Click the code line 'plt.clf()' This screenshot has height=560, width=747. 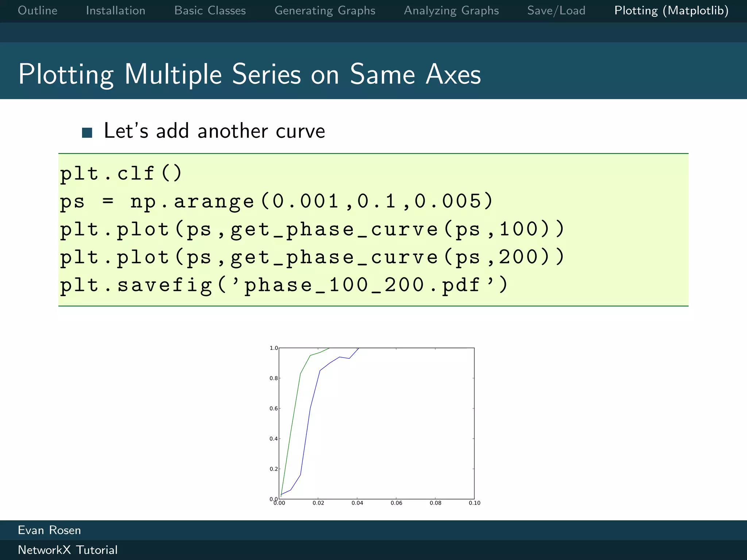pos(121,173)
